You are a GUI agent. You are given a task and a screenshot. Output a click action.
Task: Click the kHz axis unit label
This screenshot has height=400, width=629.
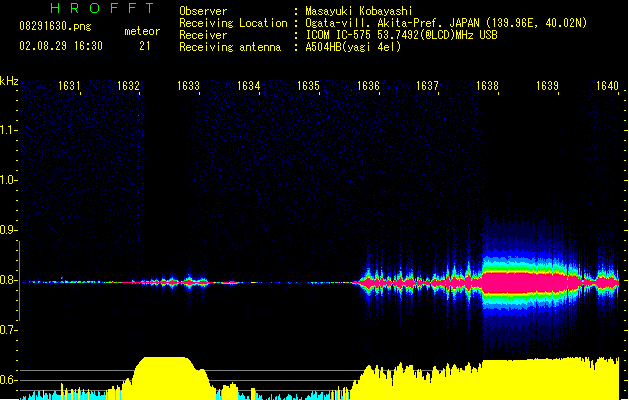point(9,81)
